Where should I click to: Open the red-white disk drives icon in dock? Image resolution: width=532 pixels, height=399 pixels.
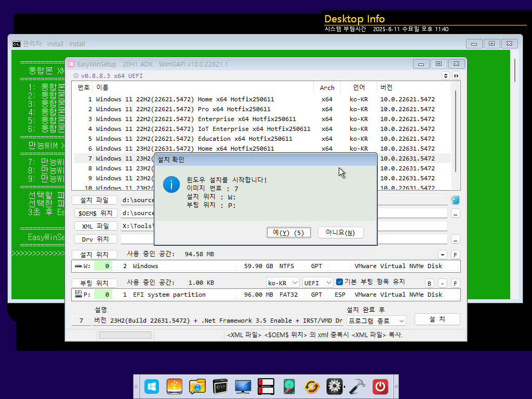pyautogui.click(x=266, y=387)
